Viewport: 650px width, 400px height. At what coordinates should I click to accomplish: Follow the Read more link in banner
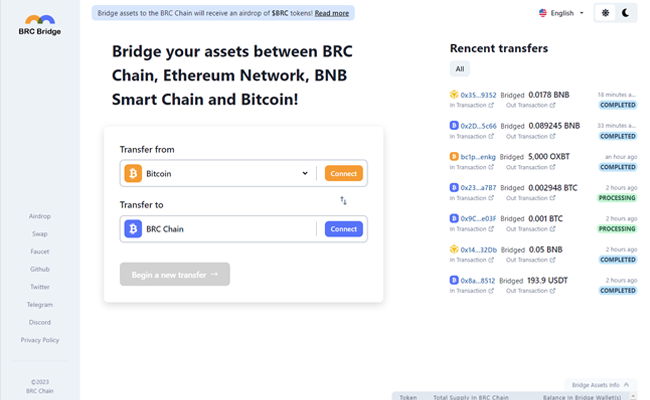coord(332,13)
